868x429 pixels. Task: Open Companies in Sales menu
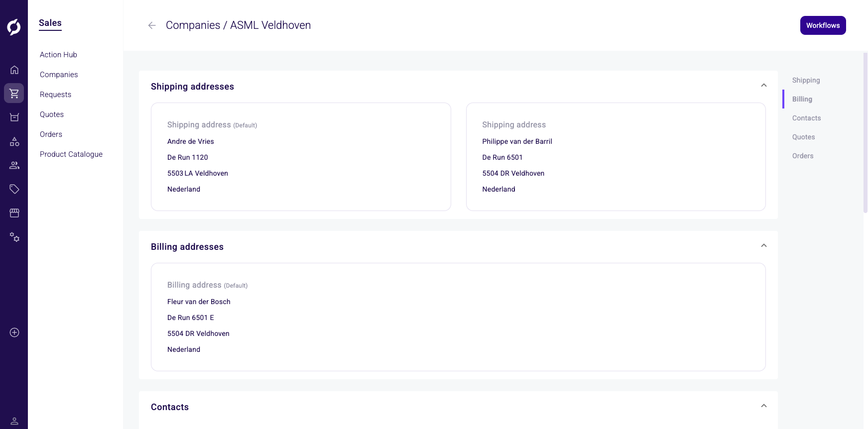59,75
